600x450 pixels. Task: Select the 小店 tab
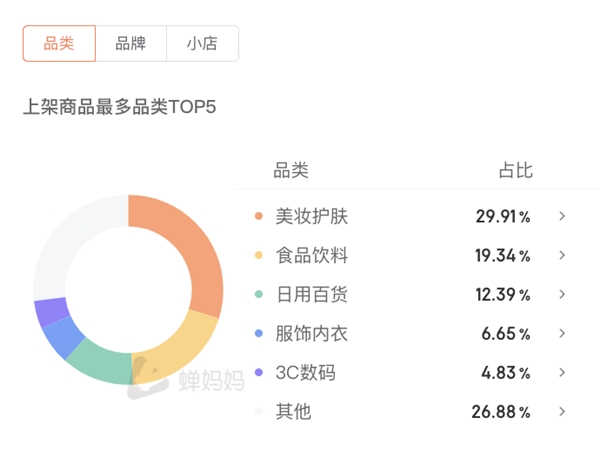click(x=202, y=43)
